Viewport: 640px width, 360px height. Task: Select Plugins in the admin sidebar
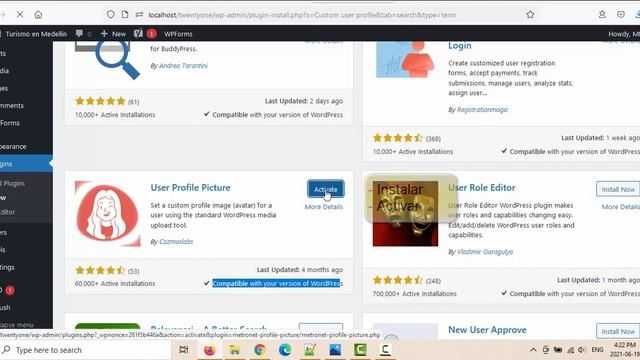(26, 164)
